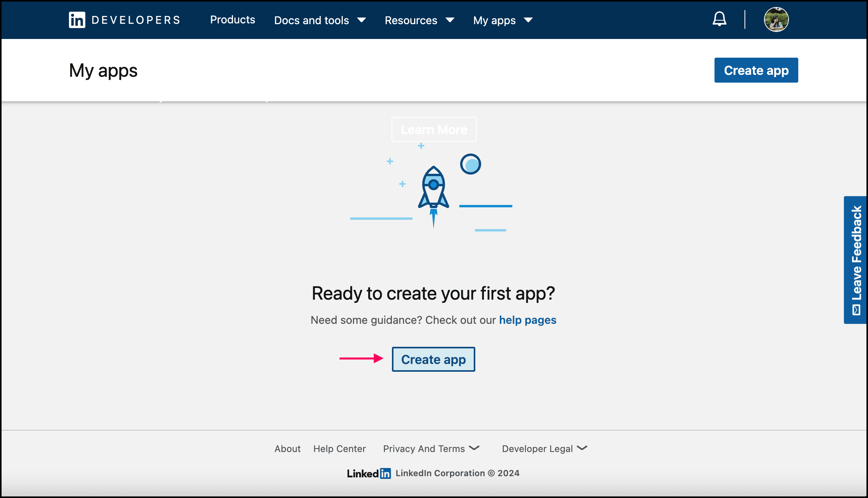
Task: Follow the help pages link
Action: tap(528, 320)
